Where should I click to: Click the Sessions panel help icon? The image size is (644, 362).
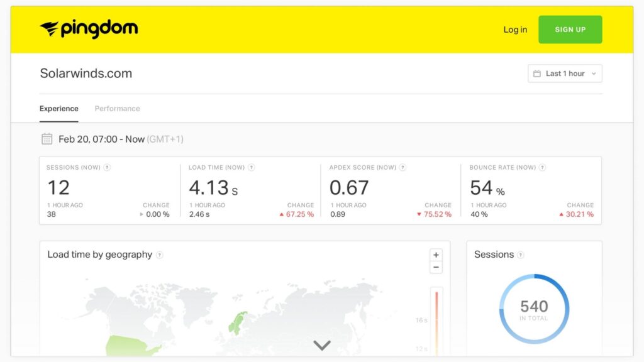point(520,255)
